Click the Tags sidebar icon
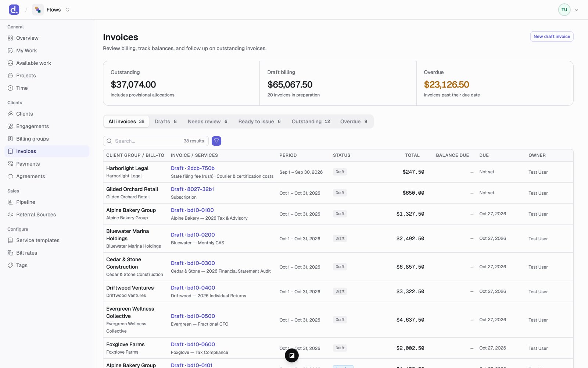This screenshot has width=588, height=368. point(10,265)
